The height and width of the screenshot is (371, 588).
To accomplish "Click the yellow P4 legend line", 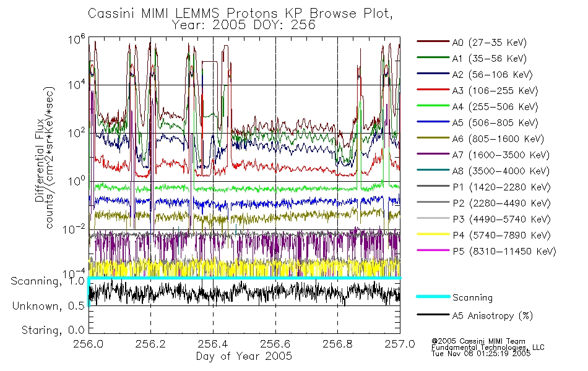I will pos(433,234).
